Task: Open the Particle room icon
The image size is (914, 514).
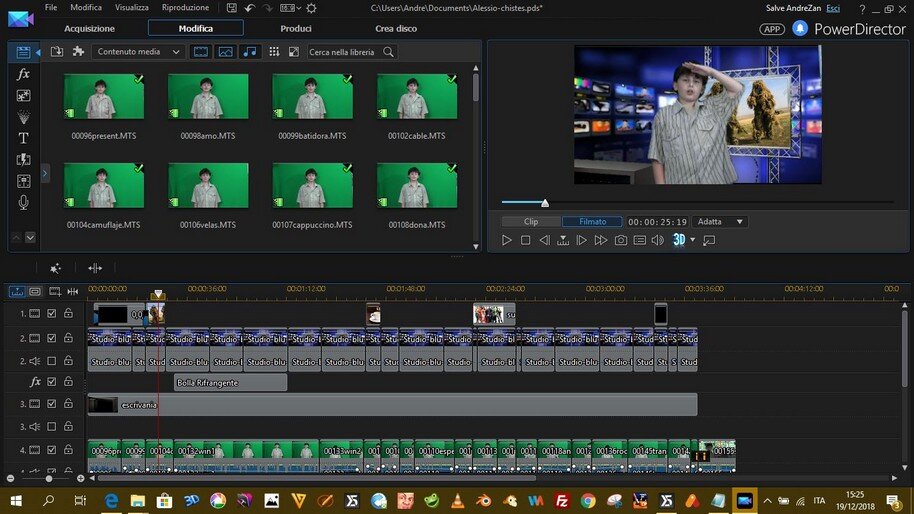Action: pyautogui.click(x=23, y=117)
